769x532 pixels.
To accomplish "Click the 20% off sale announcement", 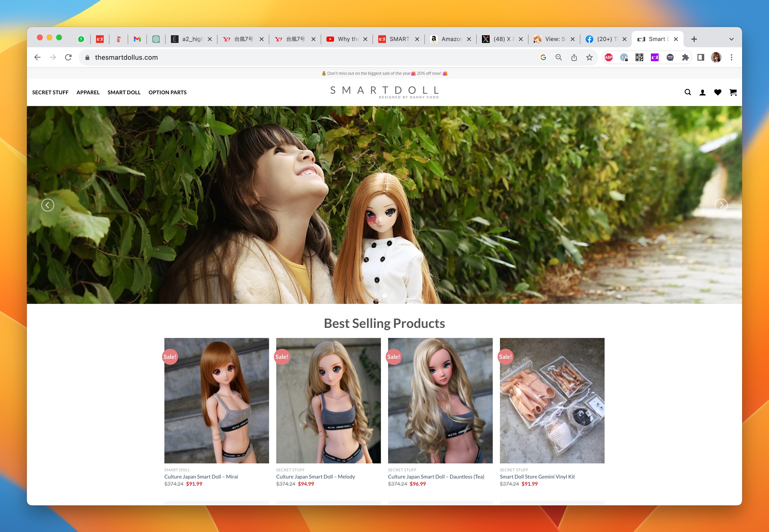I will [384, 73].
